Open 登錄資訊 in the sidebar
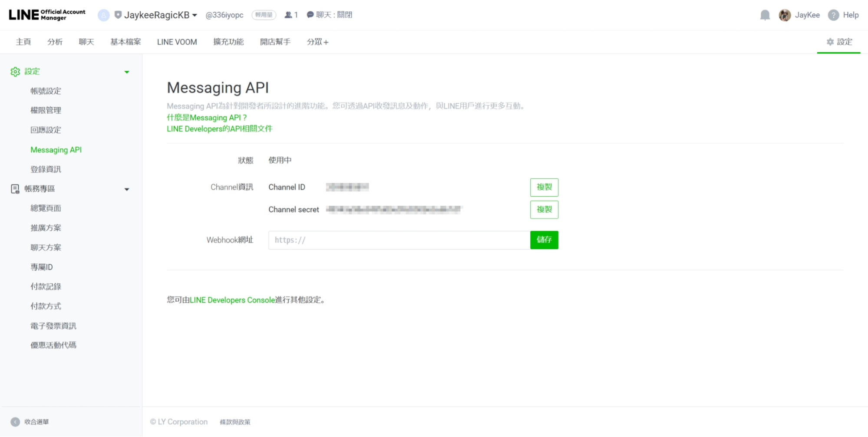 (x=46, y=169)
